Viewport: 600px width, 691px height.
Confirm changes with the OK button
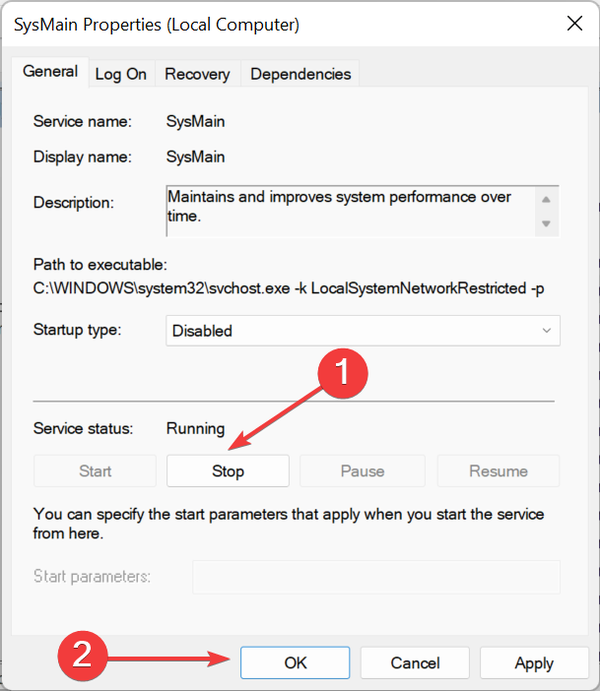295,662
